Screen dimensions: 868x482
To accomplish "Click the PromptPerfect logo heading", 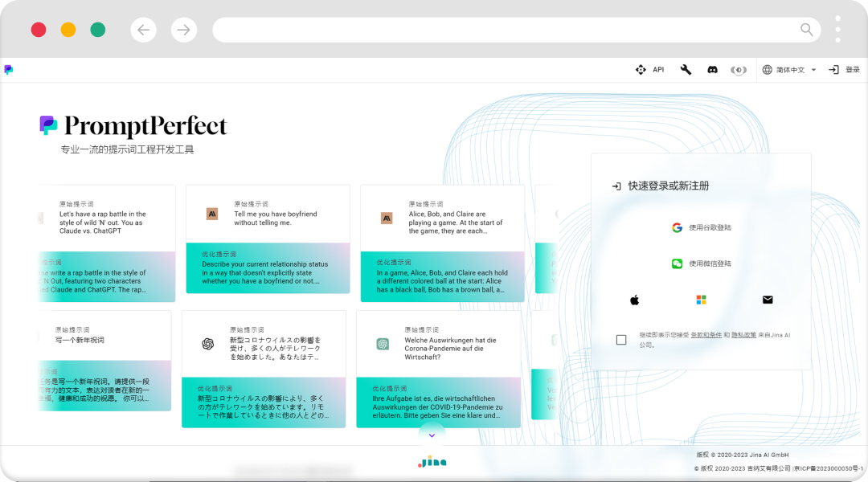I will click(x=133, y=125).
